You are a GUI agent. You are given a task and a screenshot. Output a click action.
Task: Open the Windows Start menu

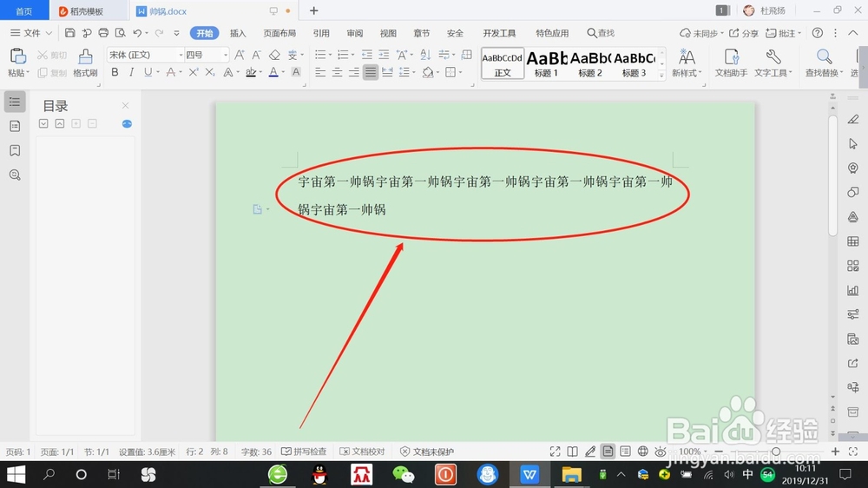16,474
